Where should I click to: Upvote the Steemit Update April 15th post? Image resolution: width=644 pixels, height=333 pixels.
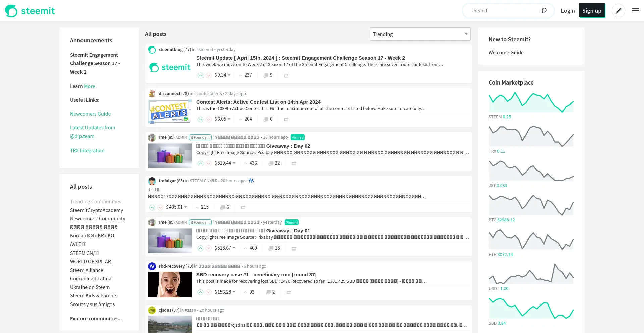coord(200,75)
